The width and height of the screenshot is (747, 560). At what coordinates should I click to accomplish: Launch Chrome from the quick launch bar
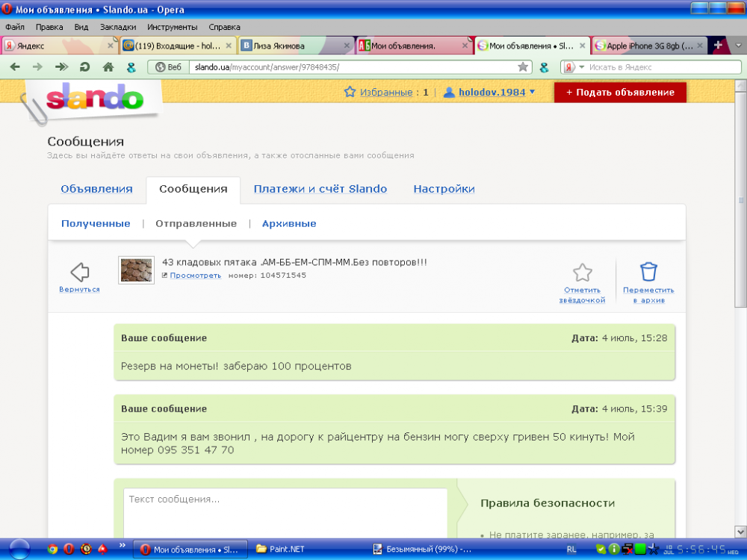tap(52, 549)
